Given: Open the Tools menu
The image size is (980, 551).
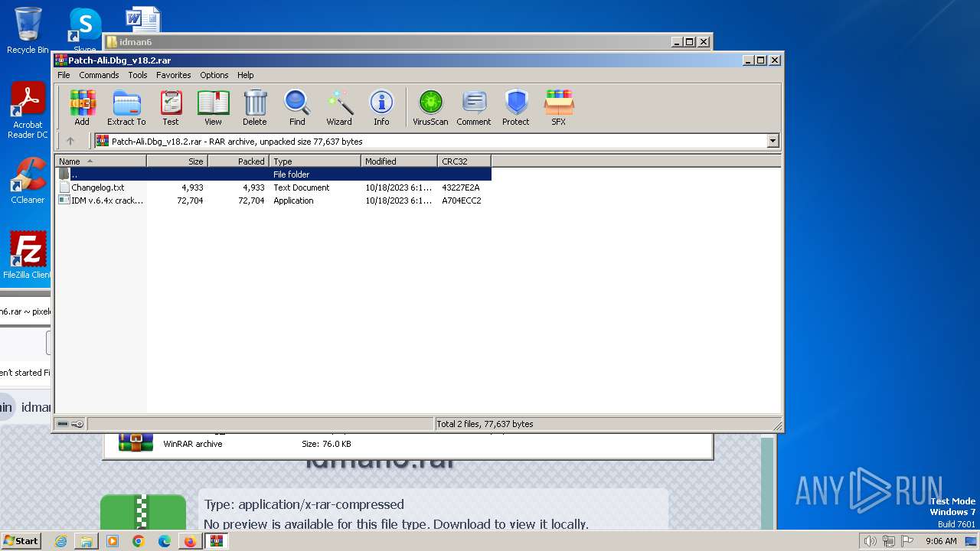Looking at the screenshot, I should (x=138, y=75).
